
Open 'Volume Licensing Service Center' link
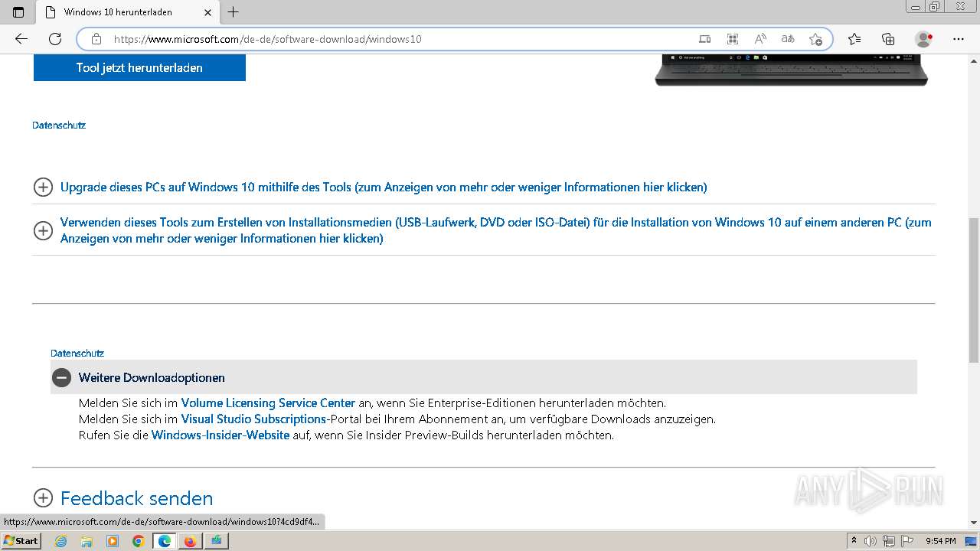(268, 403)
